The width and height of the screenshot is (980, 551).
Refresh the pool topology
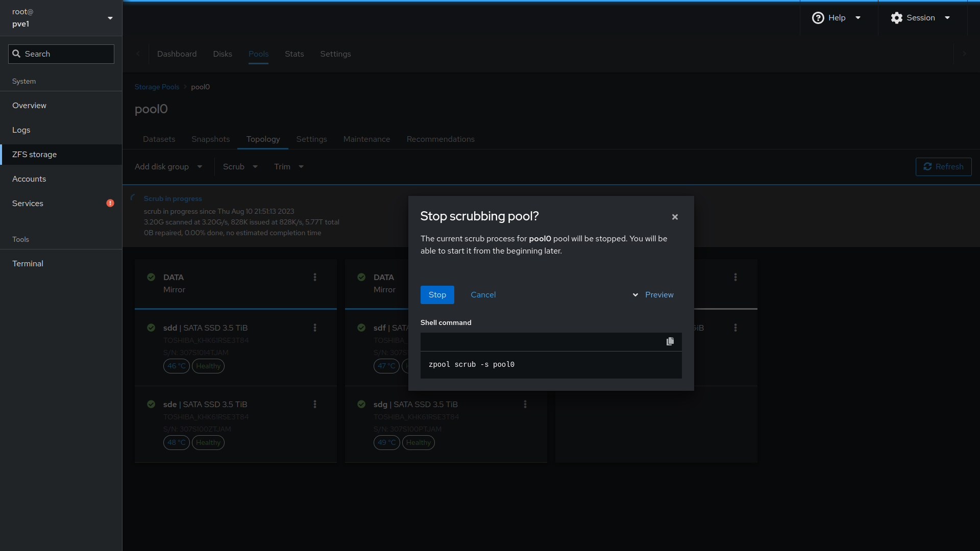tap(943, 167)
